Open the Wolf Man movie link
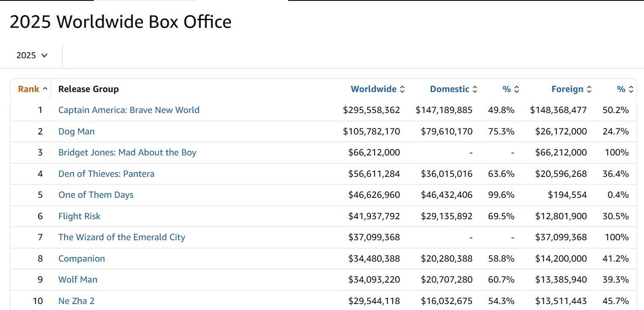The image size is (644, 310). click(78, 280)
